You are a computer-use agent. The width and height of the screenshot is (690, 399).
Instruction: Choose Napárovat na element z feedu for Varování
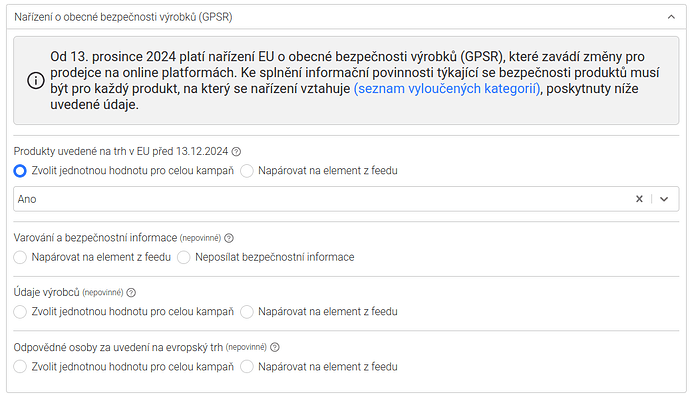pos(20,257)
